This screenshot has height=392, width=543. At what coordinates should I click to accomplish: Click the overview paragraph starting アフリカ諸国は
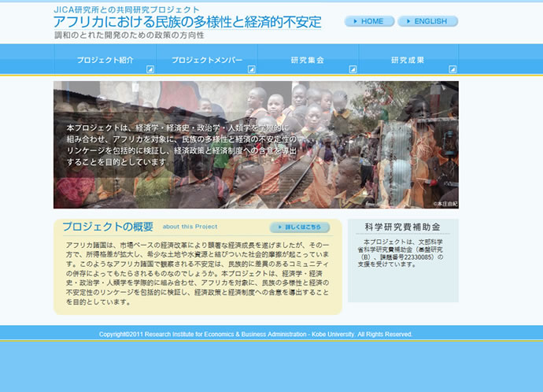tap(198, 273)
